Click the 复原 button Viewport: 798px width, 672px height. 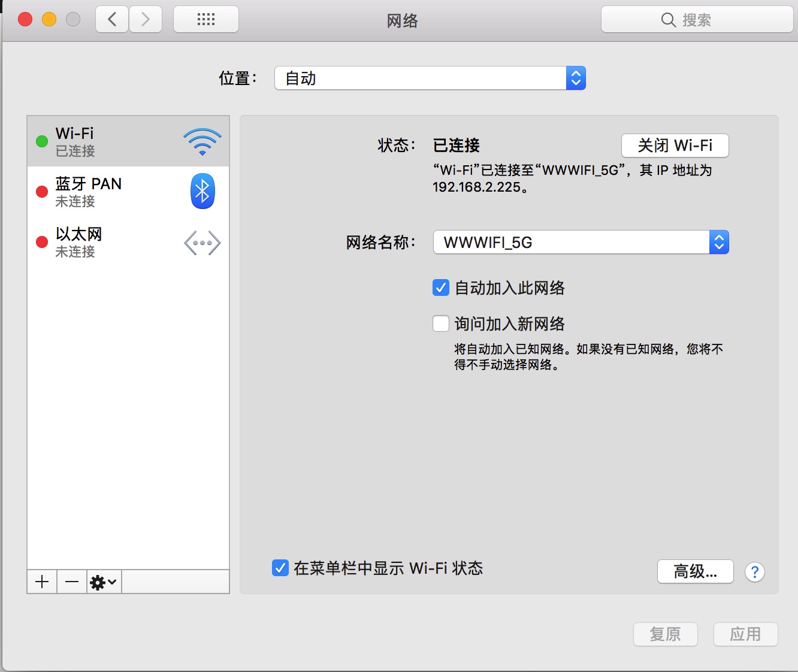[666, 634]
